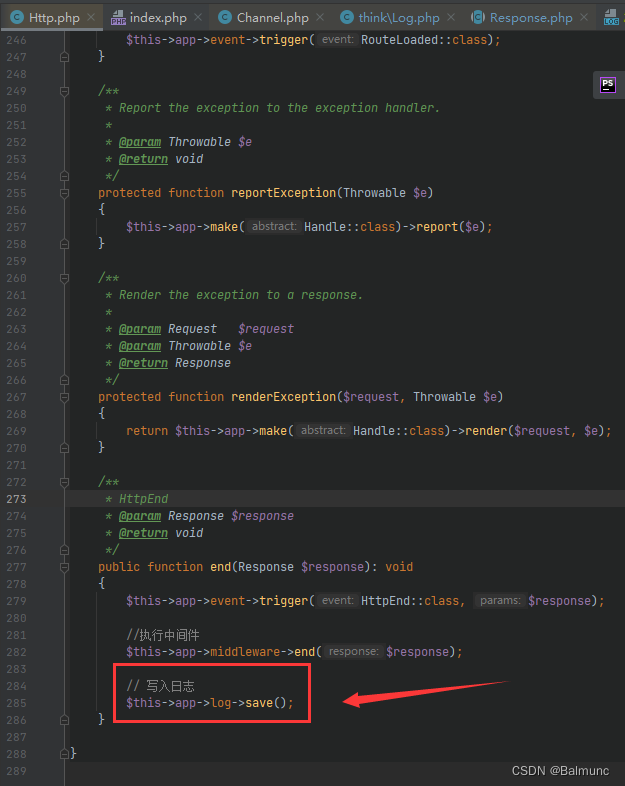Click the save() call on line 285
This screenshot has width=625, height=786.
[x=266, y=703]
